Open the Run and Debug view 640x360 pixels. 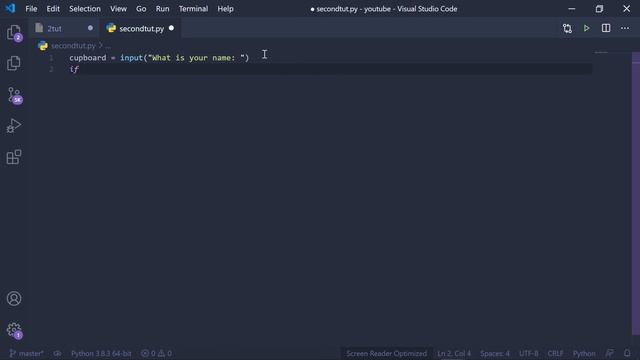pyautogui.click(x=14, y=126)
